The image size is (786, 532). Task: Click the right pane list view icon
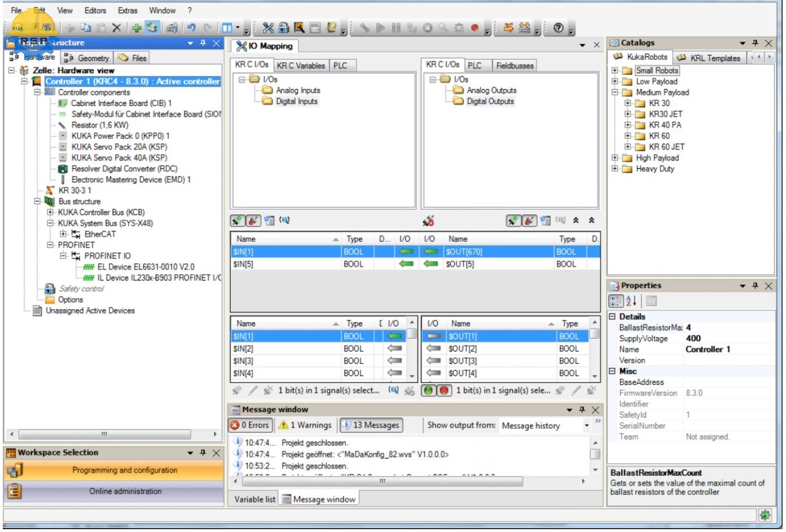545,221
